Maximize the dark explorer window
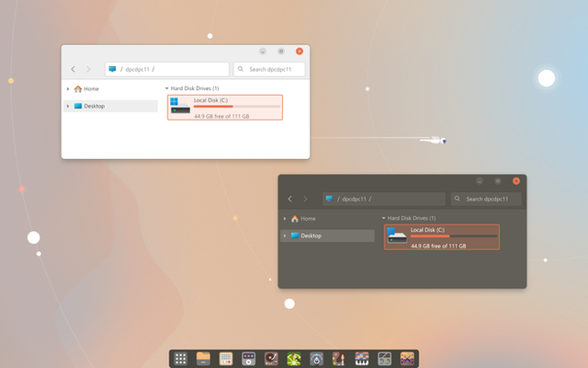Screen dimensions: 588x368 tap(498, 181)
